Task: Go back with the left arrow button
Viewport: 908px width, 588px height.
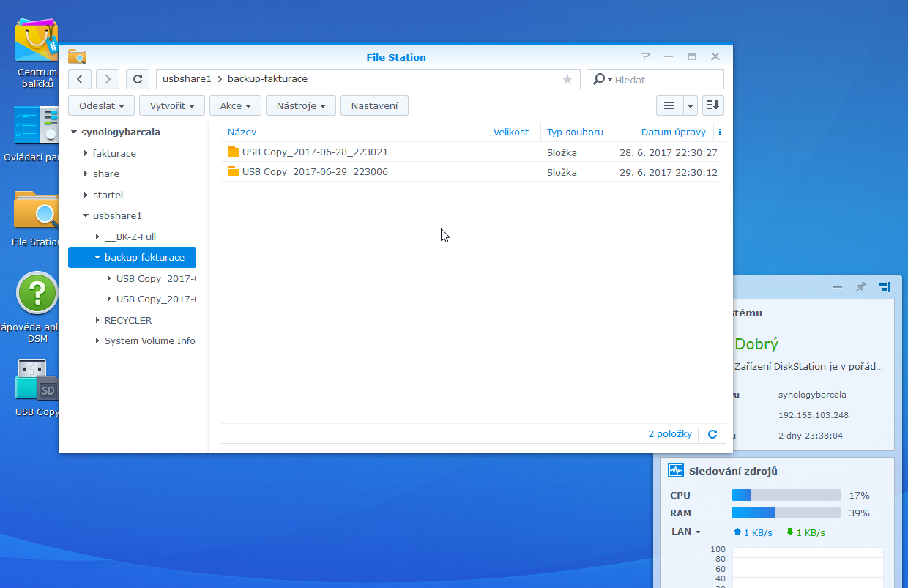Action: 80,79
